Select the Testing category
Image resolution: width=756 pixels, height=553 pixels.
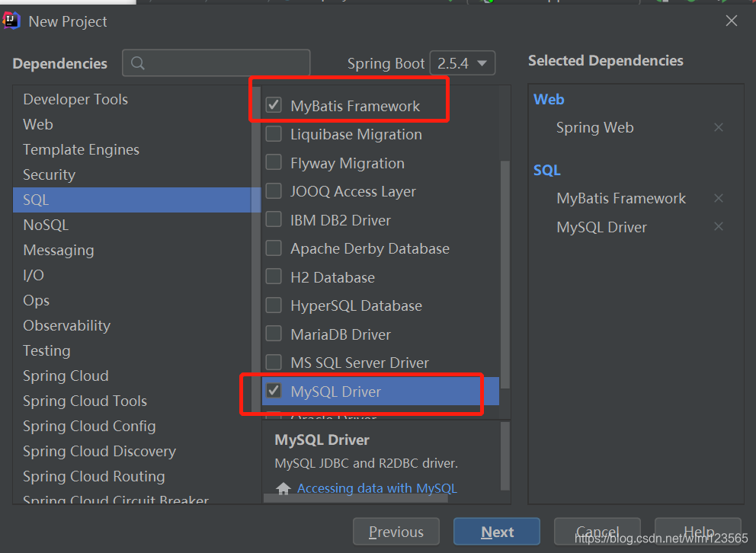point(137,350)
